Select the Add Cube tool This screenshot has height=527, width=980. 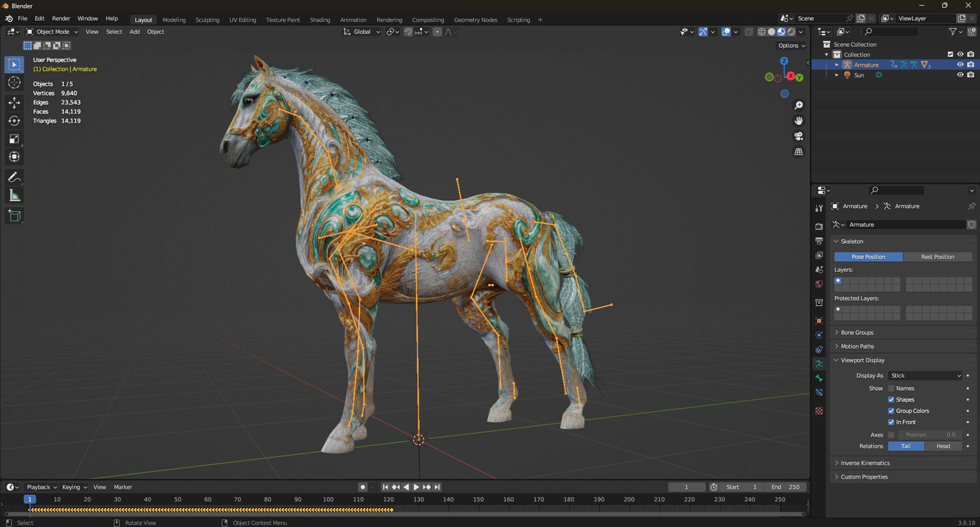tap(14, 216)
